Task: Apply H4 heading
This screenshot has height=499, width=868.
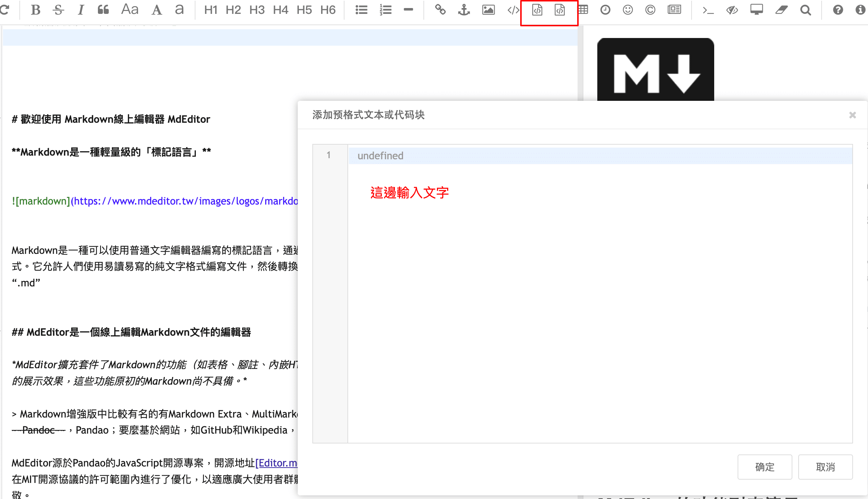Action: 281,10
